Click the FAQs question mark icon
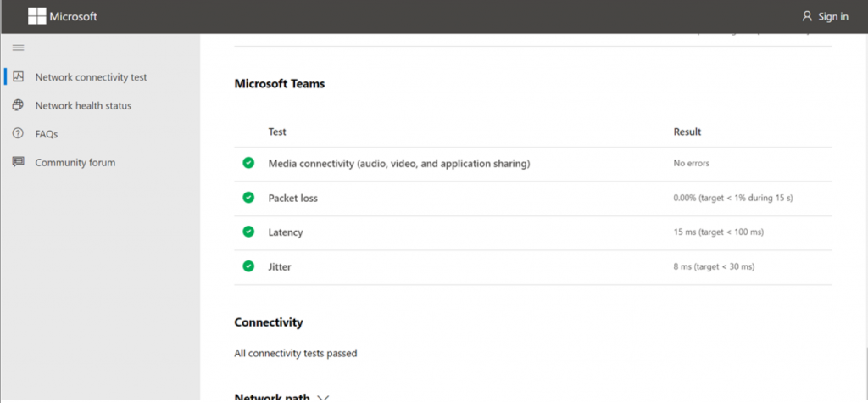 [x=19, y=133]
